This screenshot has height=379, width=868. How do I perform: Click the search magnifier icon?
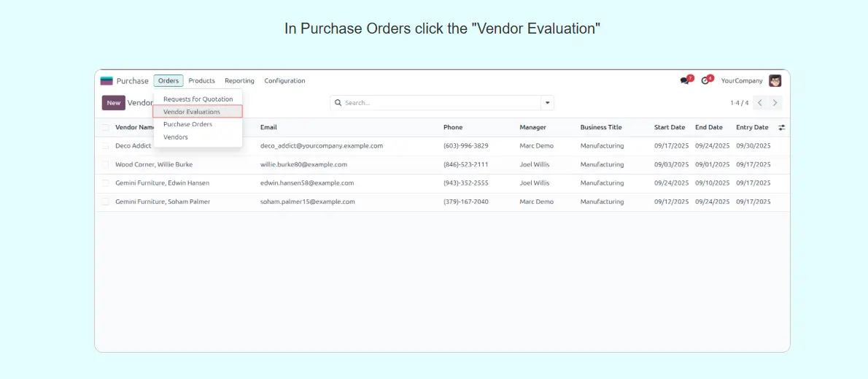click(338, 103)
